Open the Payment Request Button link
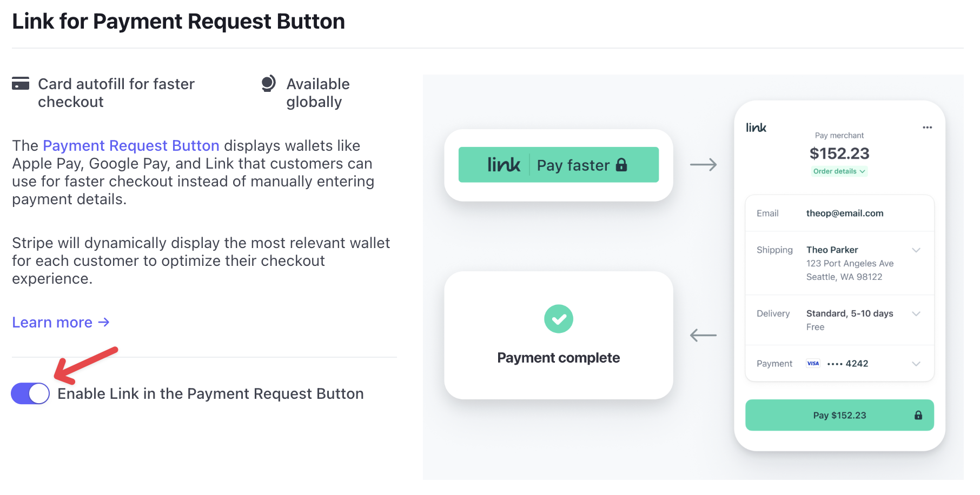This screenshot has width=980, height=495. point(131,146)
